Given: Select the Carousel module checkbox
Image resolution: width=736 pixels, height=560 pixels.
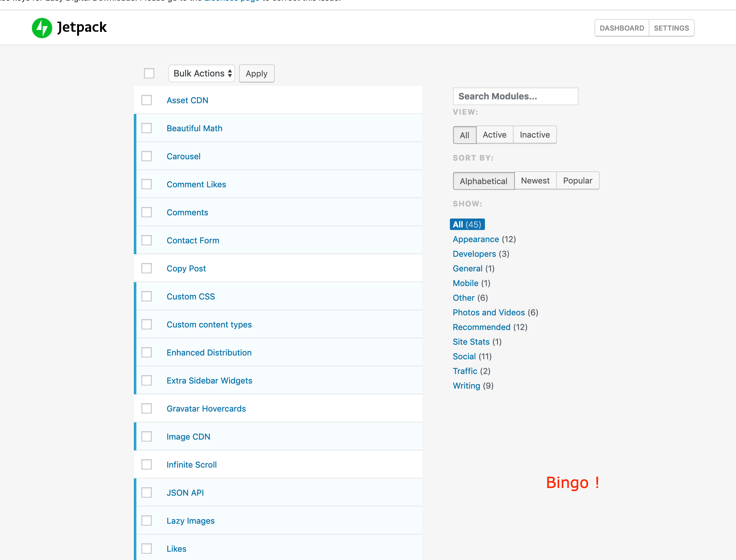Looking at the screenshot, I should tap(147, 156).
